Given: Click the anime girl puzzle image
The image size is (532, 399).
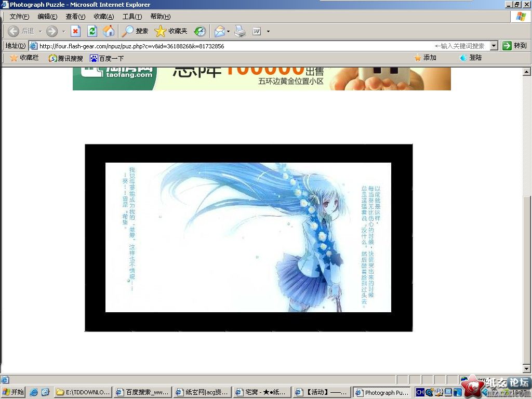Looking at the screenshot, I should [x=248, y=237].
